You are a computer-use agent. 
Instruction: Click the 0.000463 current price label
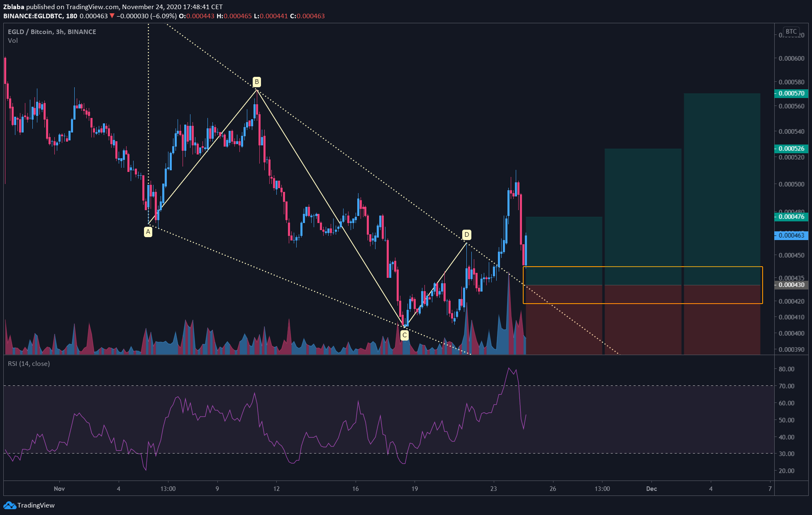click(x=791, y=235)
